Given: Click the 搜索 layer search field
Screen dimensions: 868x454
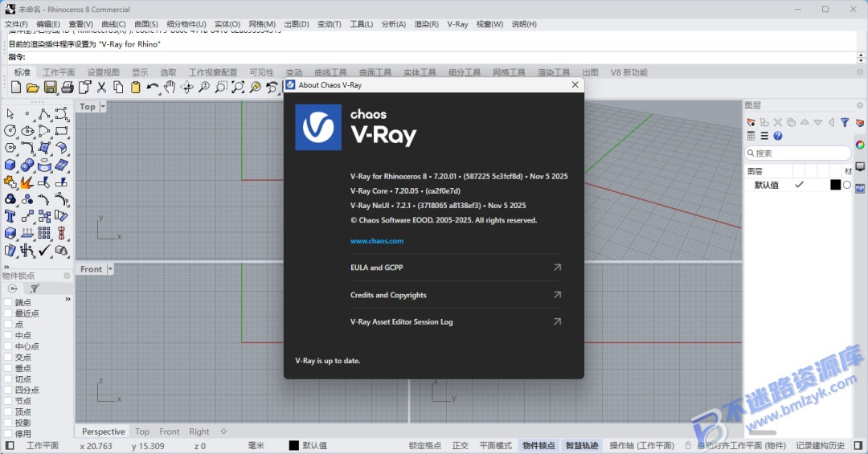Looking at the screenshot, I should point(798,153).
